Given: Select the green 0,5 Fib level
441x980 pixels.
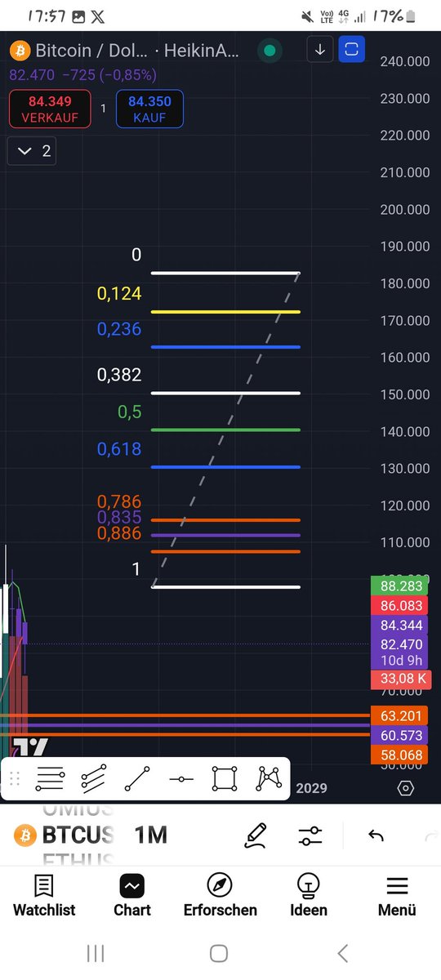Looking at the screenshot, I should point(225,430).
